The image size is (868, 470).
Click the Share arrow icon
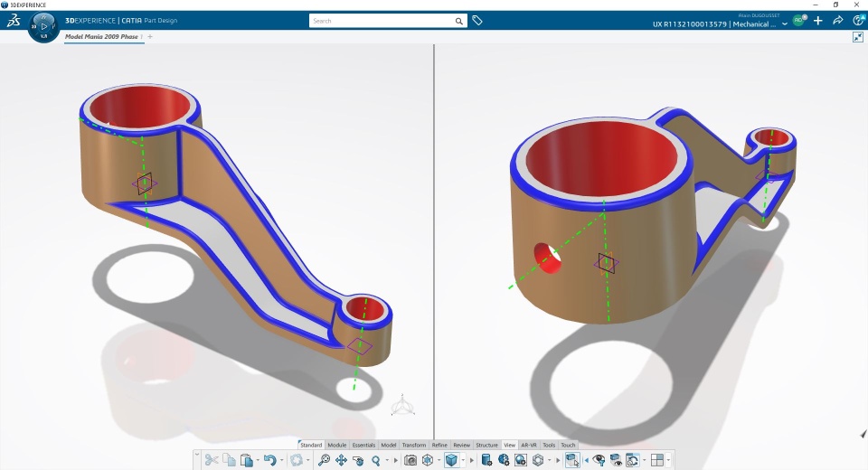838,21
